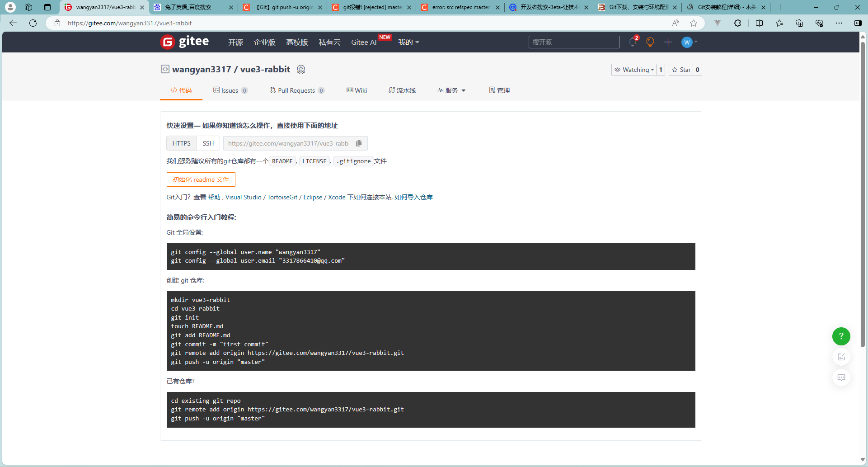Switch the clone address to HTTPS
Viewport: 868px width, 467px height.
point(181,143)
